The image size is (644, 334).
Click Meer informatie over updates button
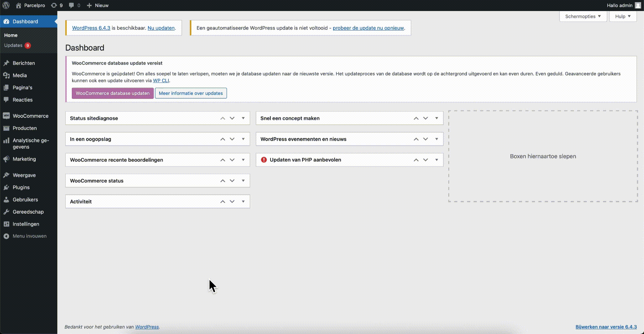pos(191,93)
